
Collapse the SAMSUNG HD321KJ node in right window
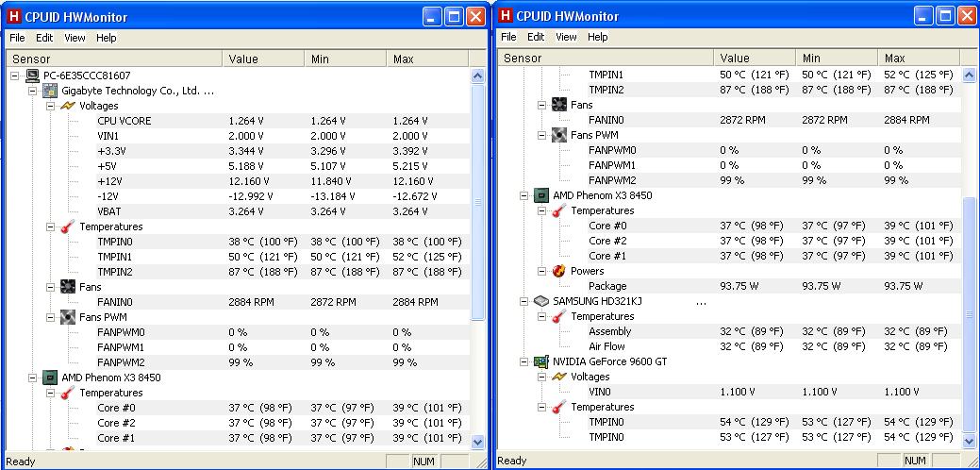click(525, 301)
